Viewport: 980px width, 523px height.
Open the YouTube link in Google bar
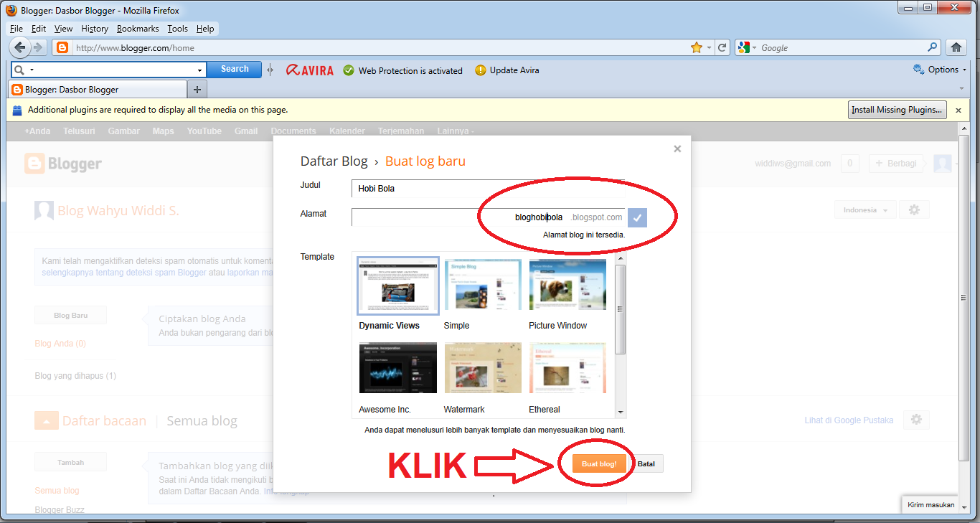pos(204,131)
